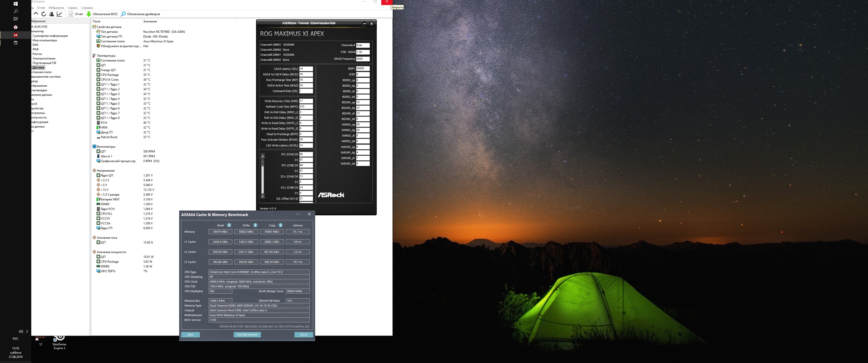Click the Save button in the benchmark window
The image size is (868, 363).
click(x=191, y=334)
